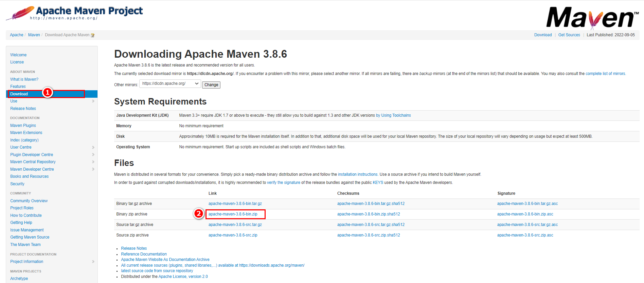The width and height of the screenshot is (644, 283).
Task: Open apache-maven-3.8.6-src.zip.asc signature
Action: [525, 235]
